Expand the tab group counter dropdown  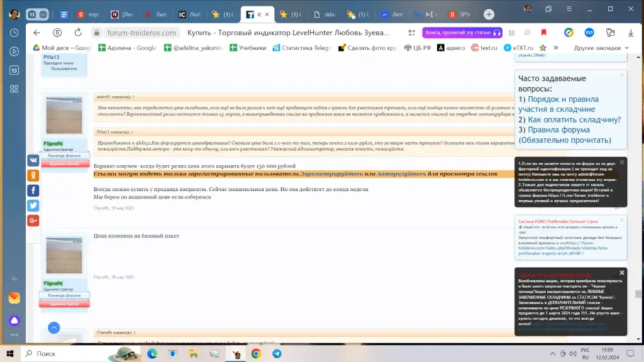pos(43,14)
